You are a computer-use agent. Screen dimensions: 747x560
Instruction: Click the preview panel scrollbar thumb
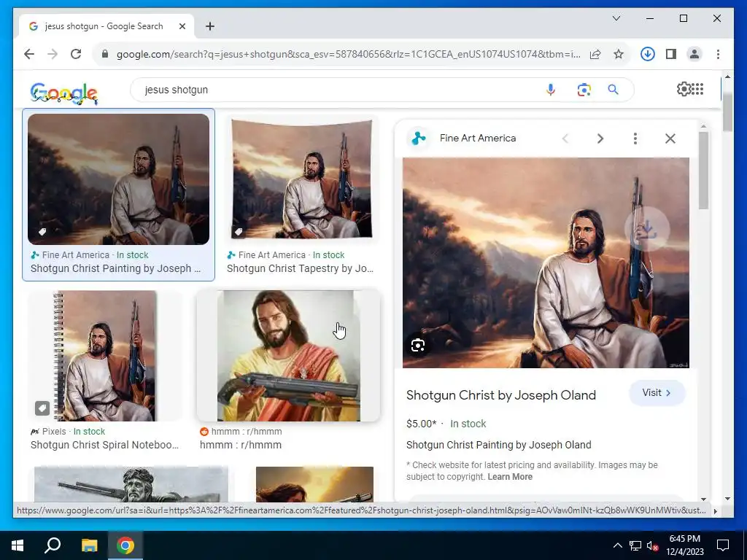tap(704, 170)
